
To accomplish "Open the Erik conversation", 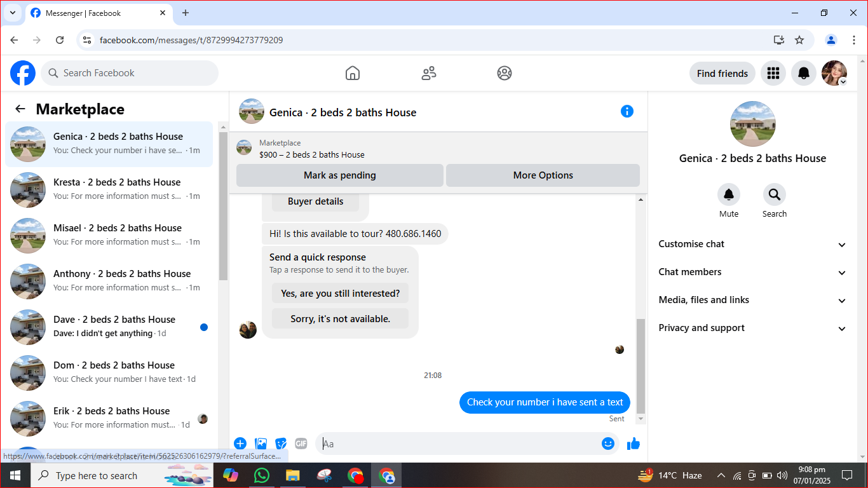I will [x=109, y=419].
